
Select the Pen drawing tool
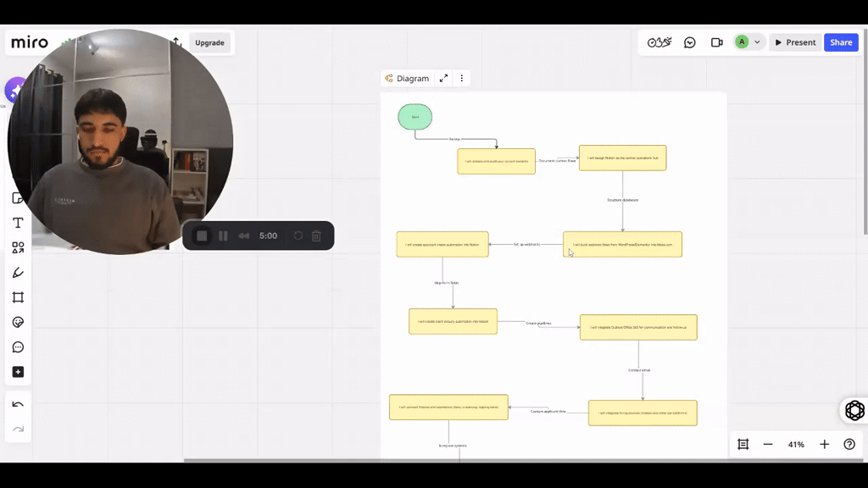click(17, 272)
